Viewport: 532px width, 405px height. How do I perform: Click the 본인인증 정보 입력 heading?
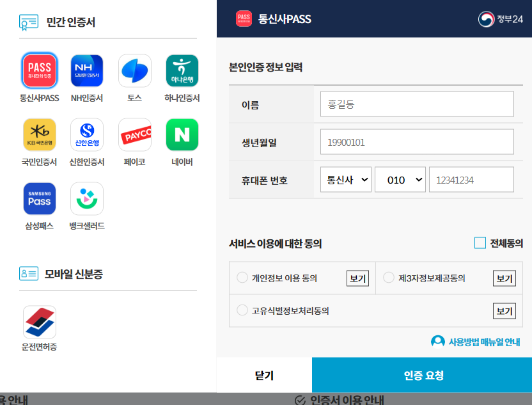tap(265, 67)
